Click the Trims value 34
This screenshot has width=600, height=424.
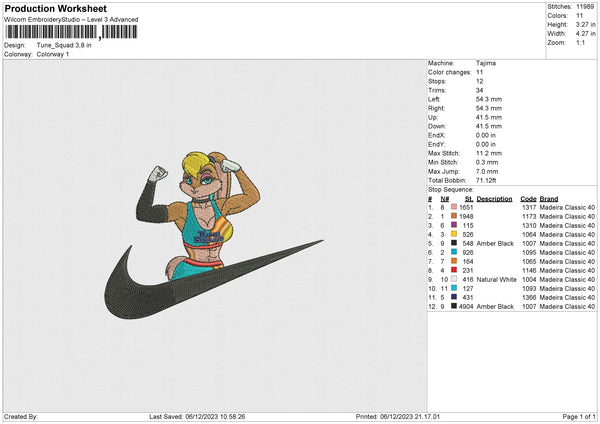point(479,90)
